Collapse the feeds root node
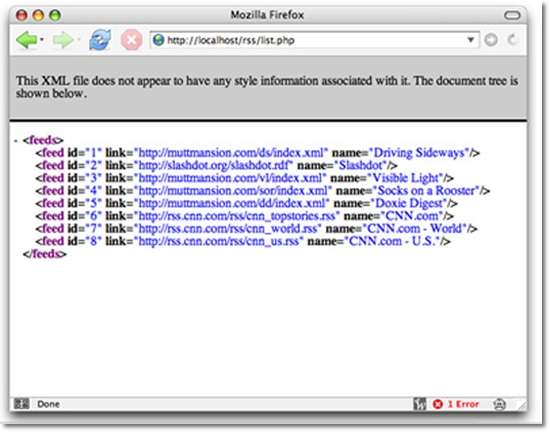Viewport: 550px width, 432px height. [x=16, y=141]
